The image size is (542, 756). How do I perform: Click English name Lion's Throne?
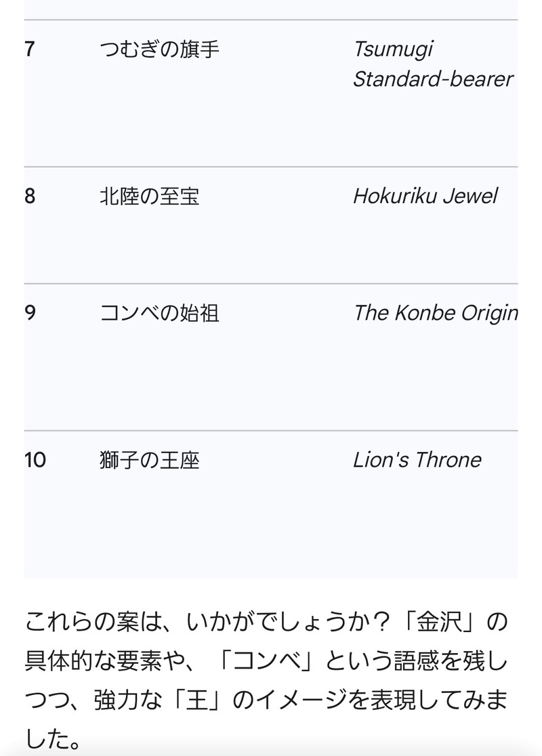[417, 460]
